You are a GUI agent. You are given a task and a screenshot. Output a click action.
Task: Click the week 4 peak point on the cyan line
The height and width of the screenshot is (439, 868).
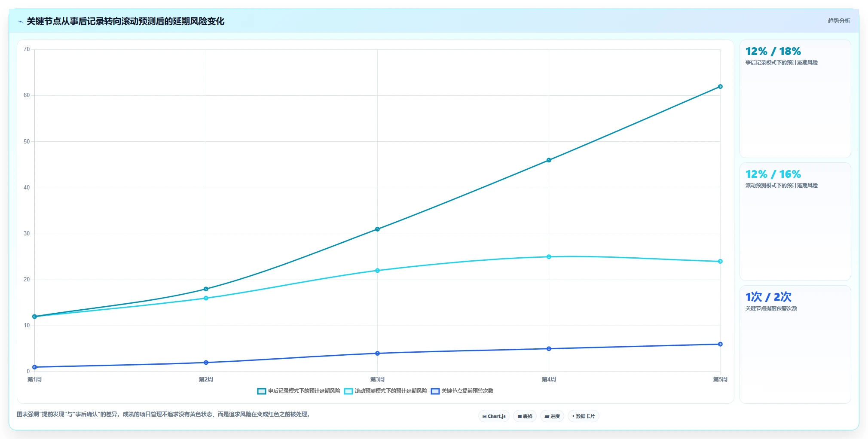click(549, 257)
